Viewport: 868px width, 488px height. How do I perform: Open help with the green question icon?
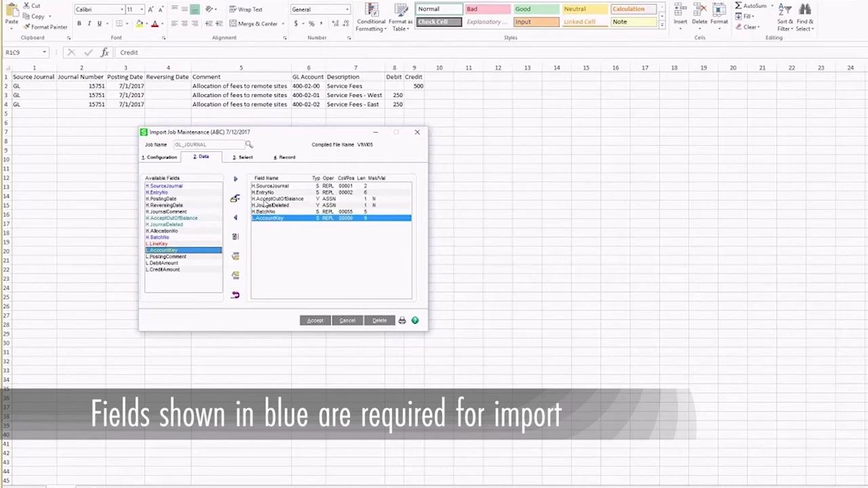click(x=415, y=321)
